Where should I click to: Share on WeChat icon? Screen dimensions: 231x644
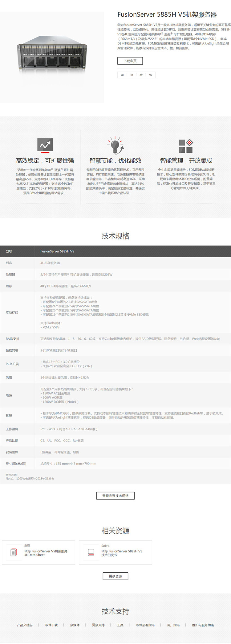(151, 75)
